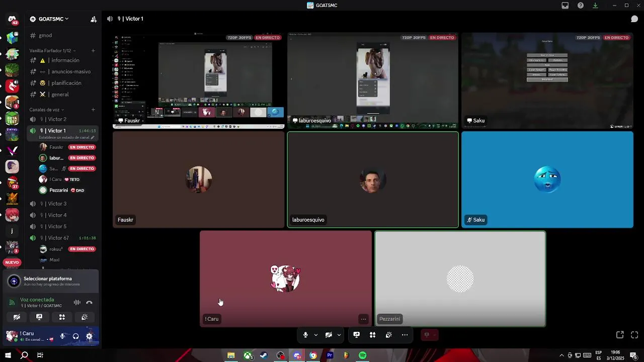The image size is (644, 362).
Task: Toggle noise suppression waveform icon
Action: click(x=77, y=302)
